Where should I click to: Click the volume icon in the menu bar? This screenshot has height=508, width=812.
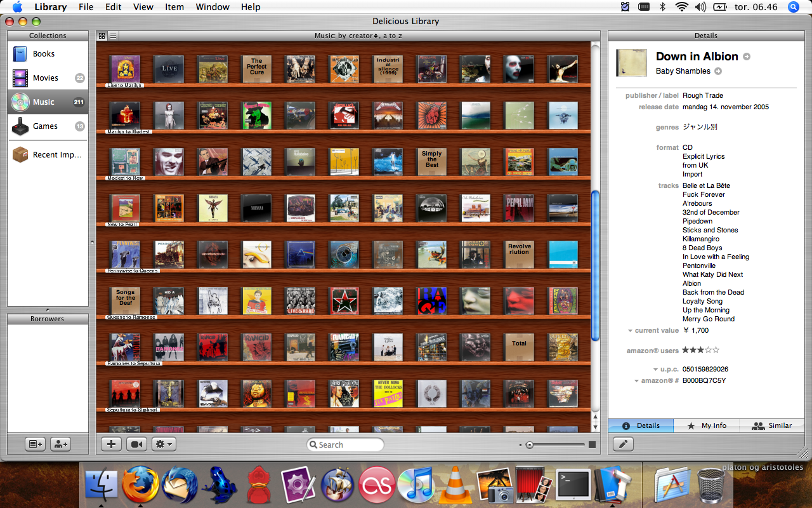point(700,7)
